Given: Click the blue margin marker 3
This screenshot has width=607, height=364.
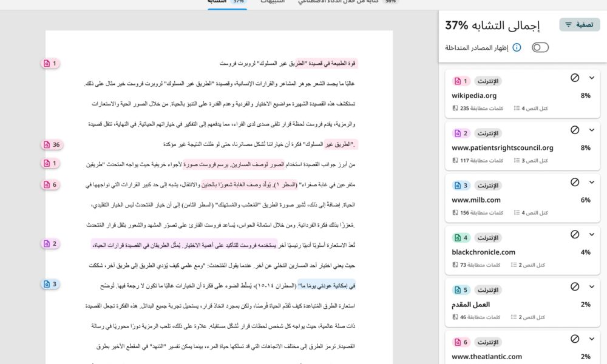Looking at the screenshot, I should 50,284.
